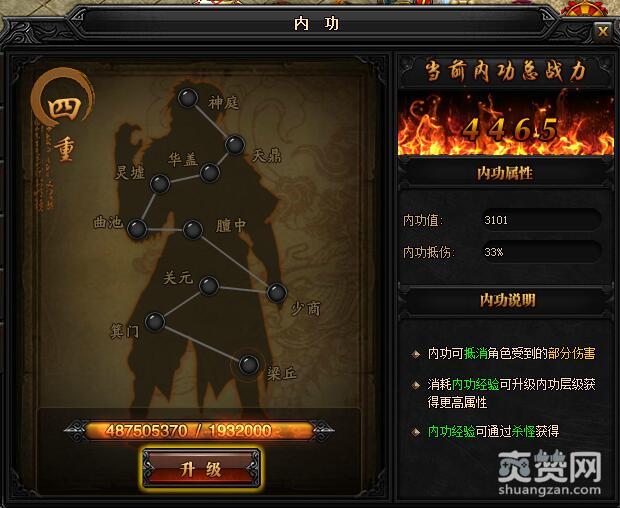The width and height of the screenshot is (620, 508).
Task: Click the inner power experience progress bar
Action: tap(199, 431)
